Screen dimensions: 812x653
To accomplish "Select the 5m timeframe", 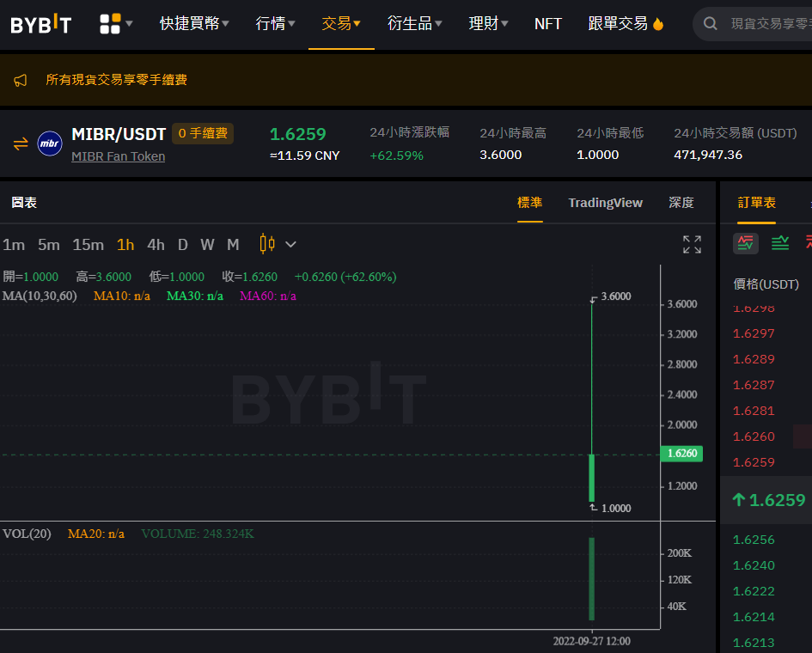I will [x=49, y=244].
